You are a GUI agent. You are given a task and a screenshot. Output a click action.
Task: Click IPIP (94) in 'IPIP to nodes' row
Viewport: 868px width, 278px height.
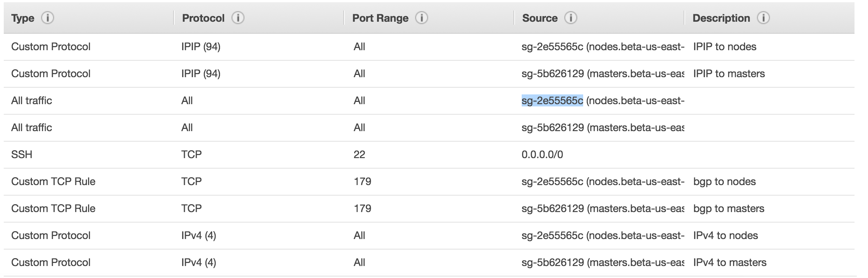click(201, 46)
